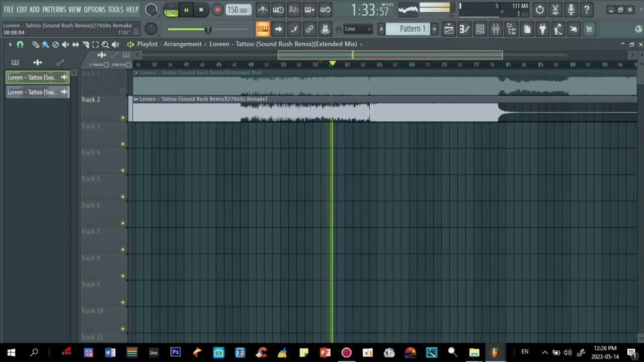Open the ADD menu

click(34, 10)
